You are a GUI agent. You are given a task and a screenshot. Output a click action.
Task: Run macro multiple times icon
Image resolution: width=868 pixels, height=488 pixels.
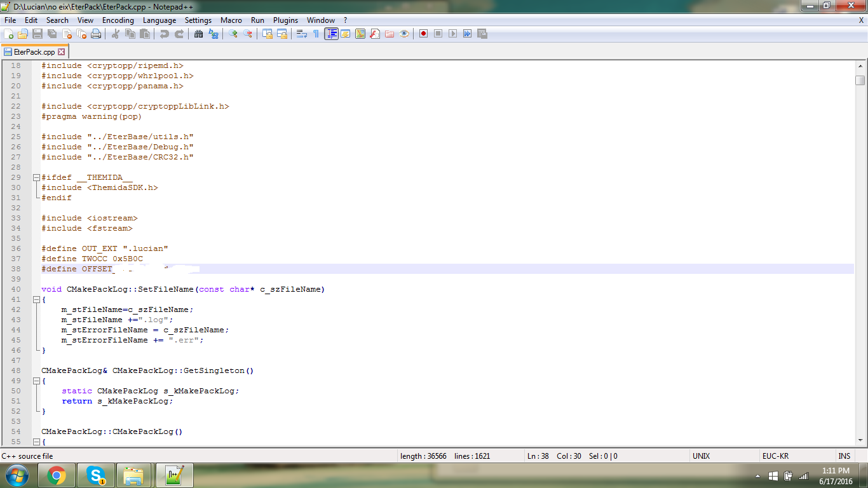coord(467,34)
